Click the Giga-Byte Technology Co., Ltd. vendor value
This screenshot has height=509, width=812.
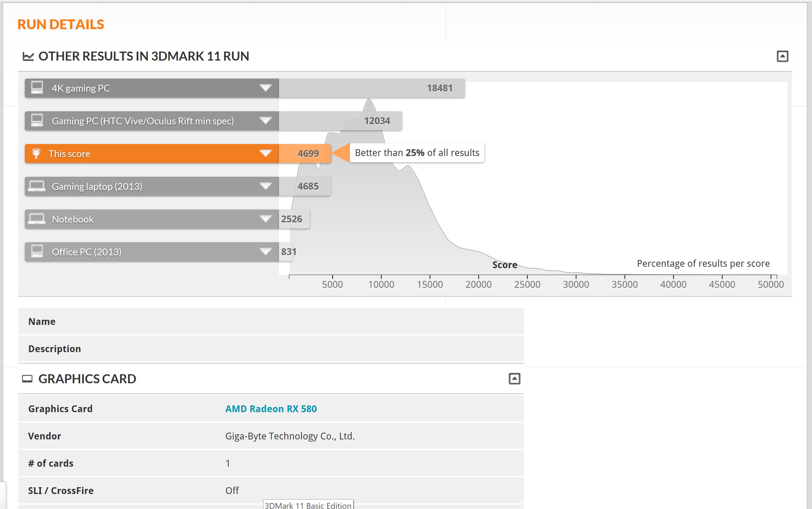tap(290, 436)
